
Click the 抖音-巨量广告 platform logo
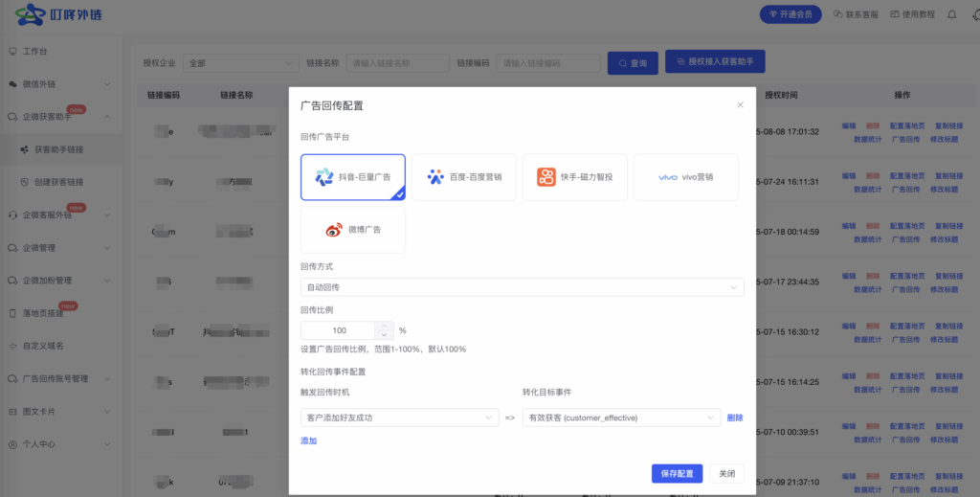(x=324, y=177)
